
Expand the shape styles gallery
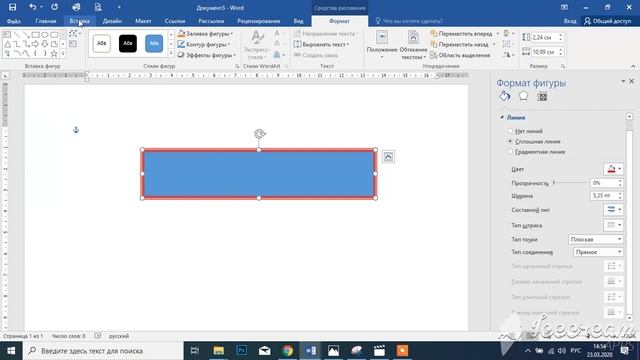pos(171,53)
